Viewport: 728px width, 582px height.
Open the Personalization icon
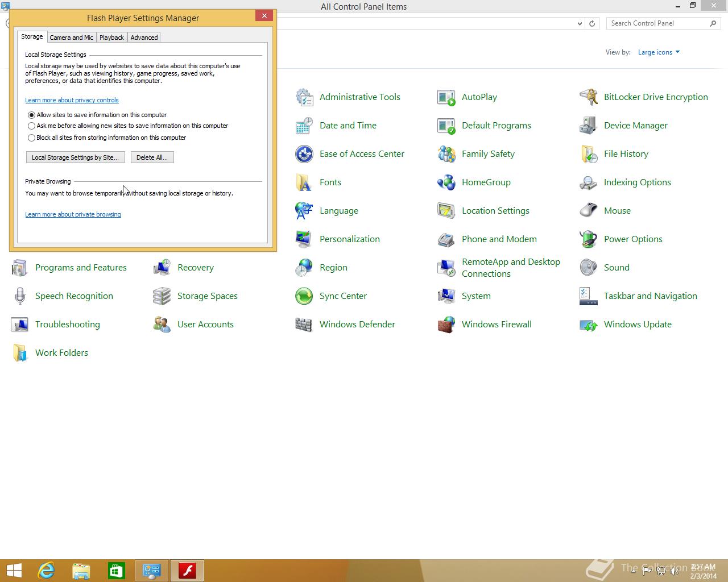pyautogui.click(x=304, y=239)
